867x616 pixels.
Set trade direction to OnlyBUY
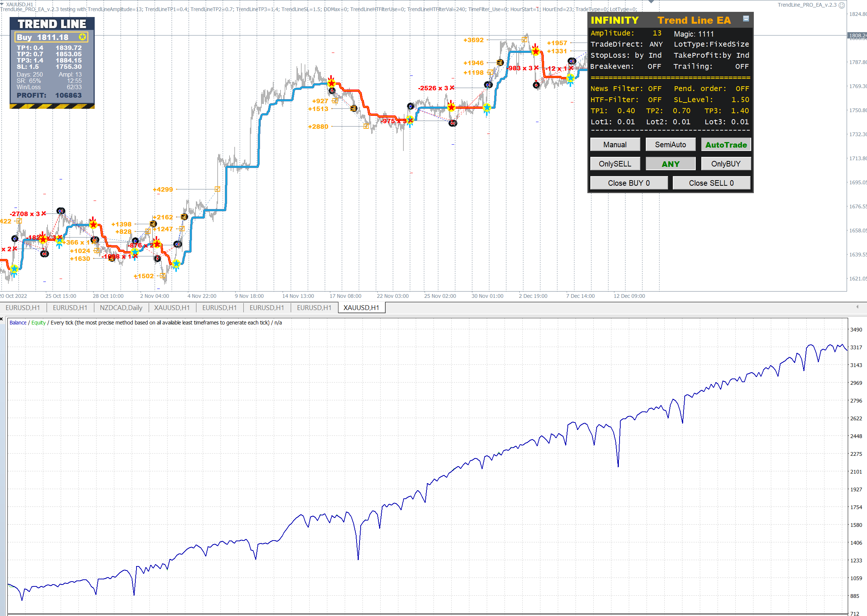(726, 164)
